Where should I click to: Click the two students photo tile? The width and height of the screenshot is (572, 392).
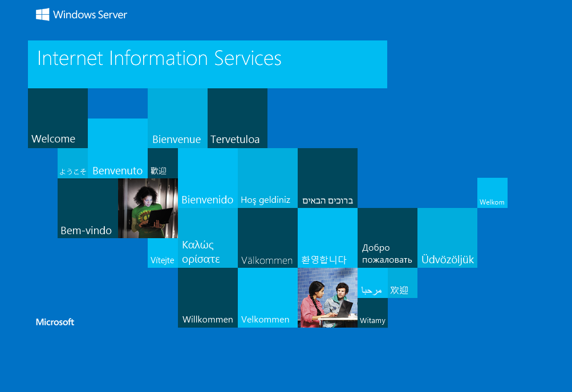327,297
